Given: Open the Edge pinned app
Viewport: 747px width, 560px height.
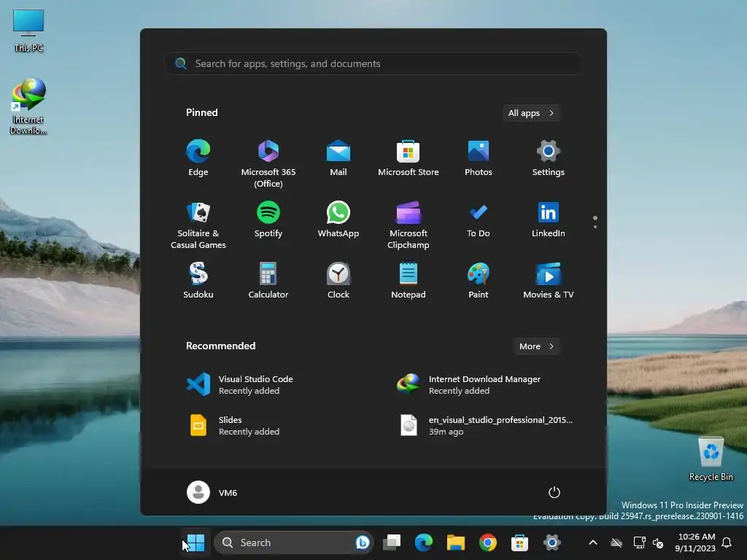Looking at the screenshot, I should [198, 158].
